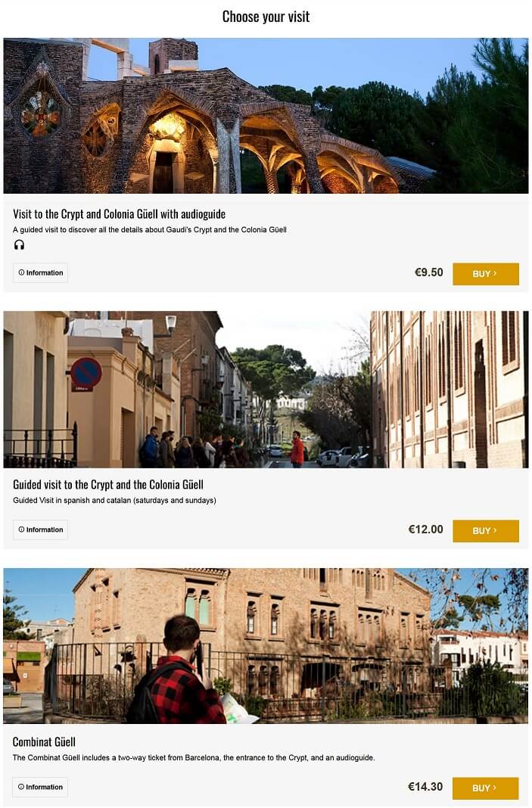
Task: Click the info circle icon in the second Information button
Action: 22,530
